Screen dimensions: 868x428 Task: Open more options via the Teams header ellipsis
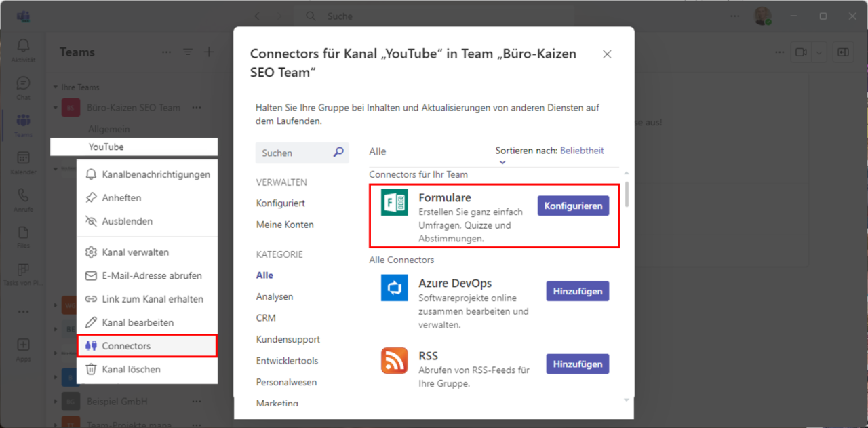(x=166, y=52)
